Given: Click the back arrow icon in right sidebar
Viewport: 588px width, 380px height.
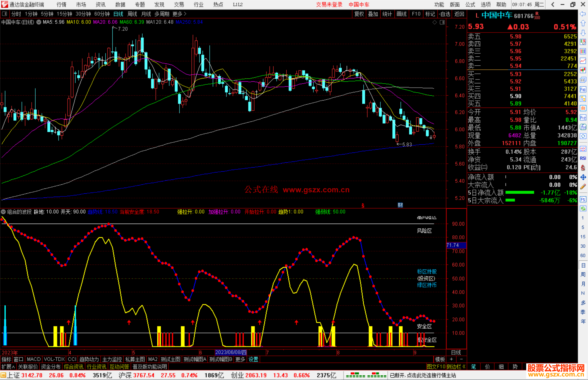Looking at the screenshot, I should [x=583, y=14].
